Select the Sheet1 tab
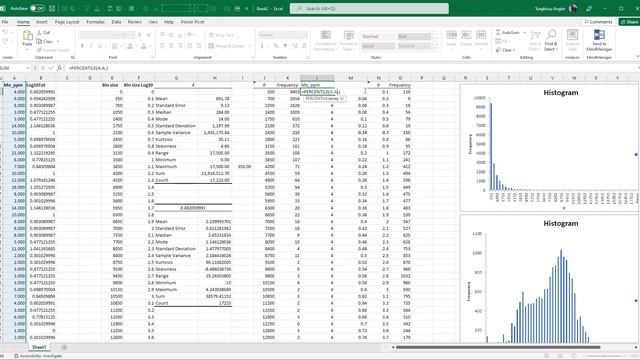The height and width of the screenshot is (360, 640). click(x=39, y=347)
